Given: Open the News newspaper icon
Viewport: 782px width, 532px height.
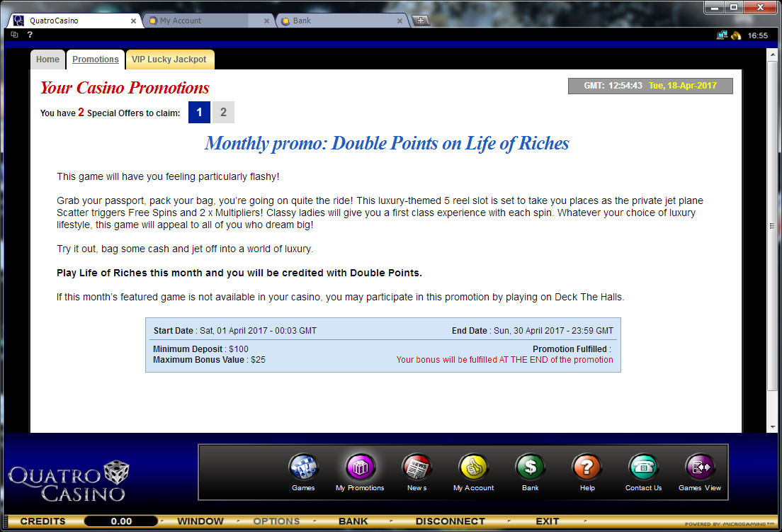Looking at the screenshot, I should 417,468.
